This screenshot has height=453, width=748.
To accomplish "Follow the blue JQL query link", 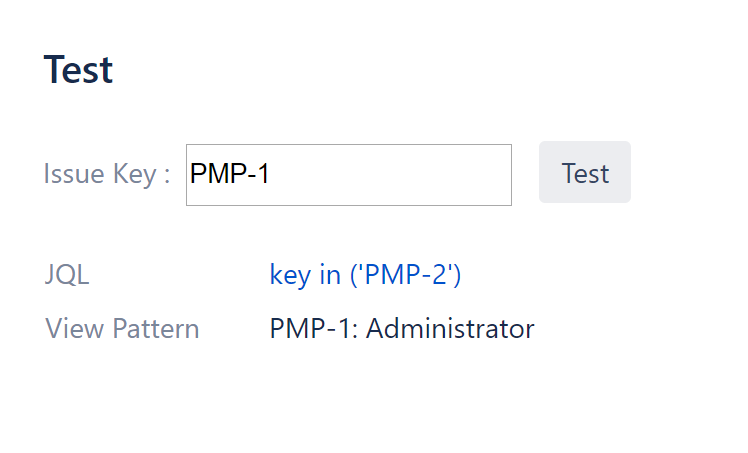I will click(x=365, y=275).
